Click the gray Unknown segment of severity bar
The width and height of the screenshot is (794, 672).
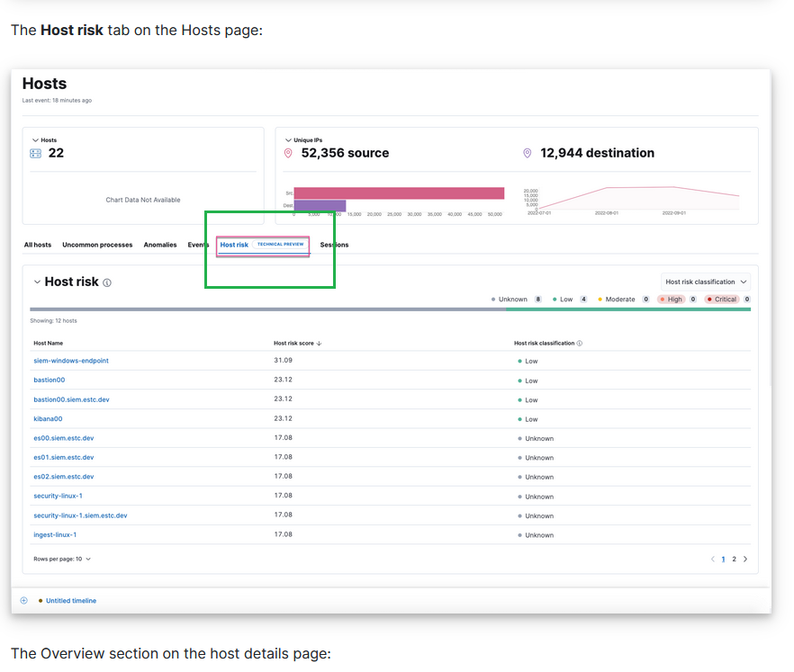[268, 309]
